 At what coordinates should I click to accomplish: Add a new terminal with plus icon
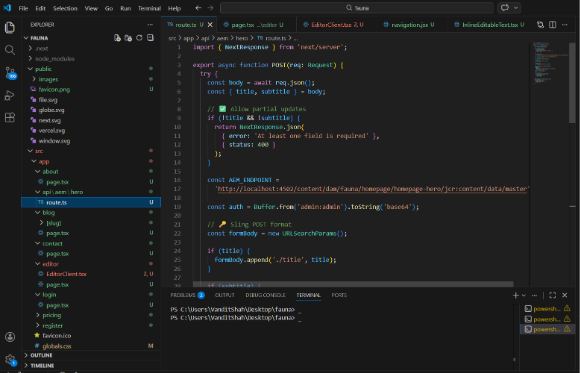click(x=516, y=295)
